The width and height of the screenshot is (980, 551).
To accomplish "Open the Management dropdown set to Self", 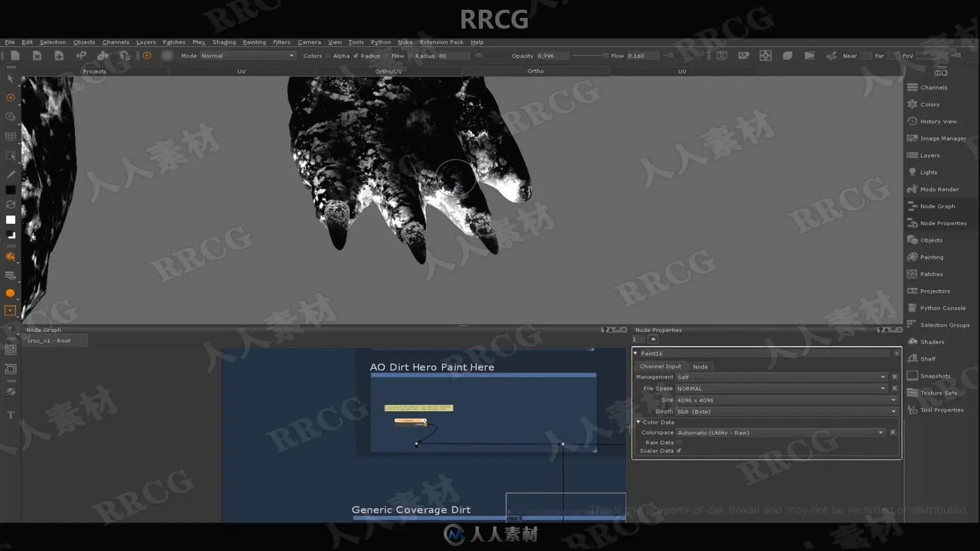I will pyautogui.click(x=781, y=377).
